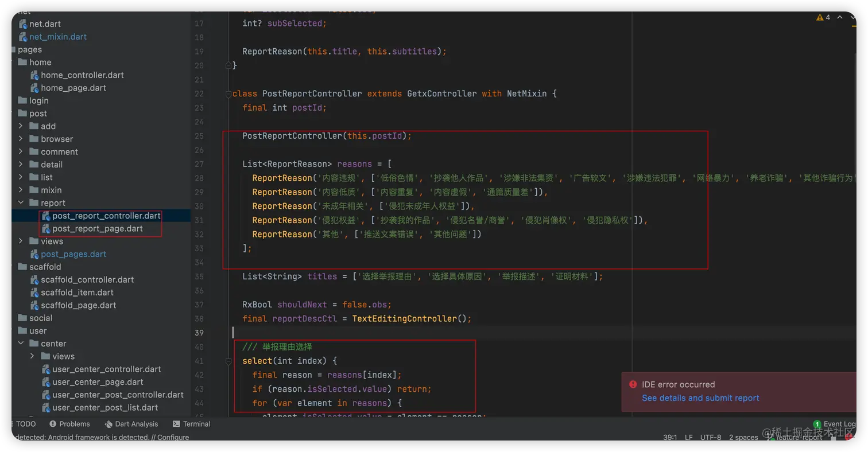
Task: Expand the mixin folder
Action: [x=21, y=190]
